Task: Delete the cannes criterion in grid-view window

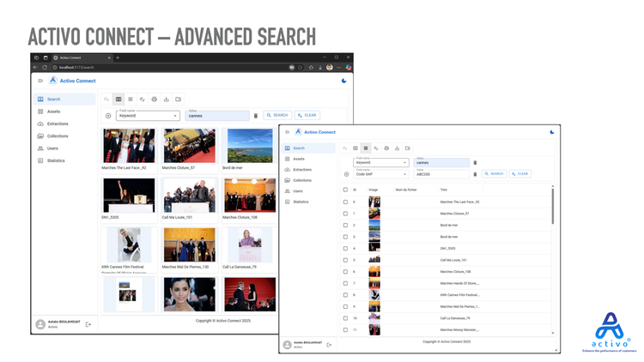Action: (x=256, y=116)
